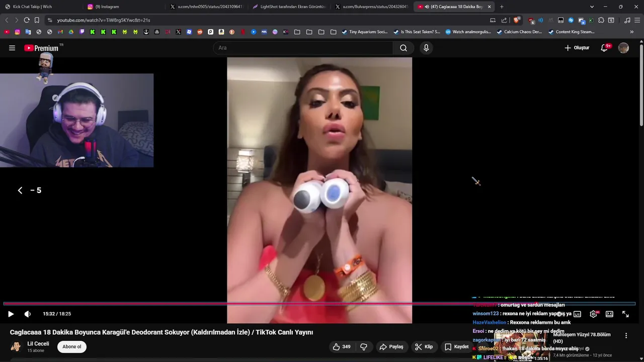This screenshot has width=644, height=362.
Task: Open Lil Ceceli channel avatar
Action: point(16,347)
